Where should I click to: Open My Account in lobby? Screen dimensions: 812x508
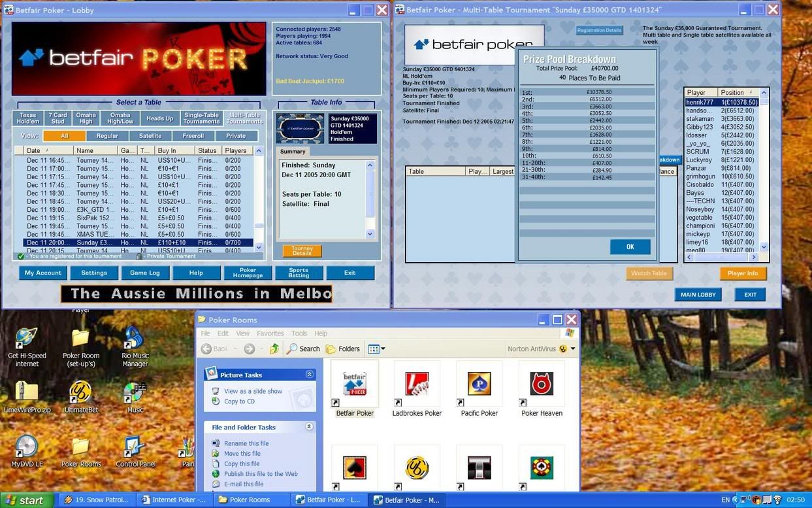tap(43, 273)
